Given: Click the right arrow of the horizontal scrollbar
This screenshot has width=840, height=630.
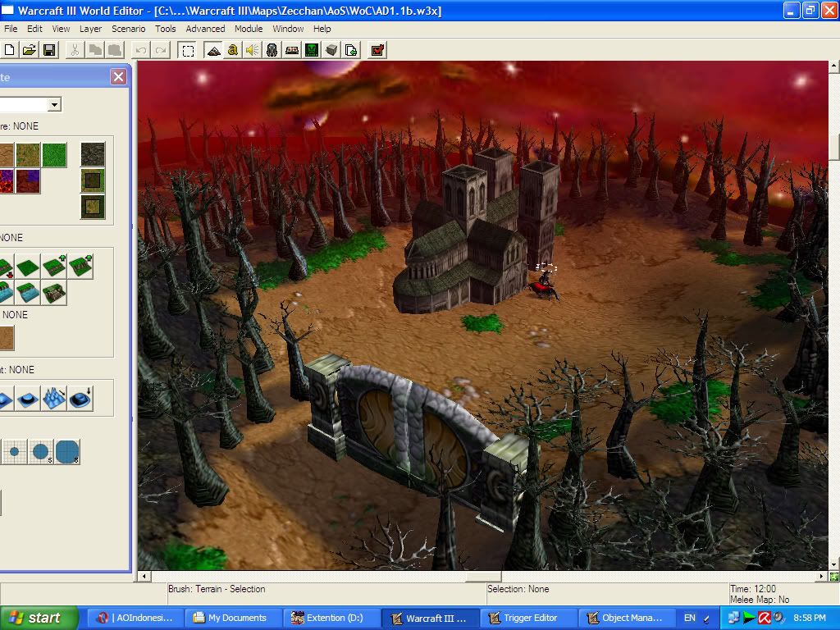Looking at the screenshot, I should (x=822, y=577).
